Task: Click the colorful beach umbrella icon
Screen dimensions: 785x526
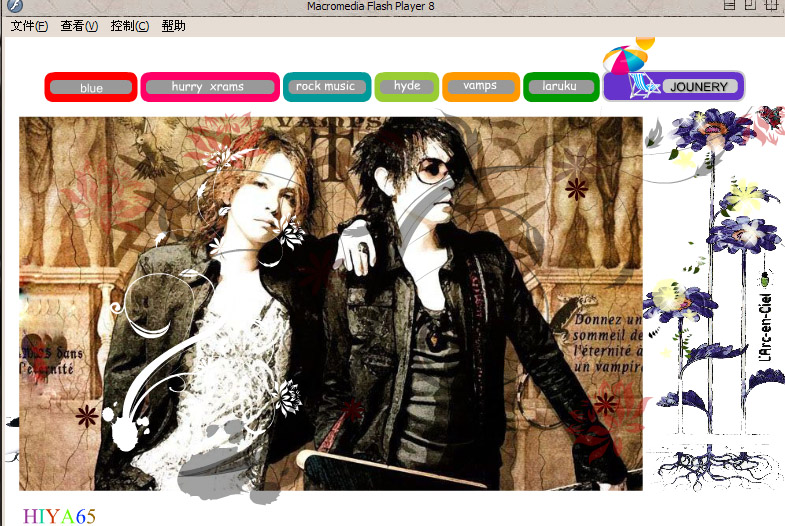Action: (x=624, y=60)
